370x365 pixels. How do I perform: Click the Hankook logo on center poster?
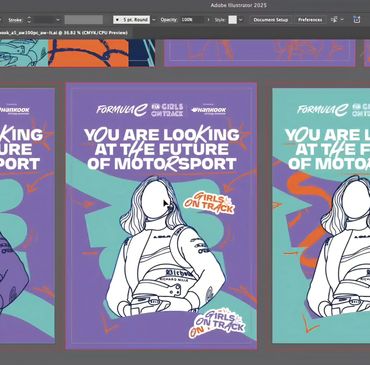209,110
